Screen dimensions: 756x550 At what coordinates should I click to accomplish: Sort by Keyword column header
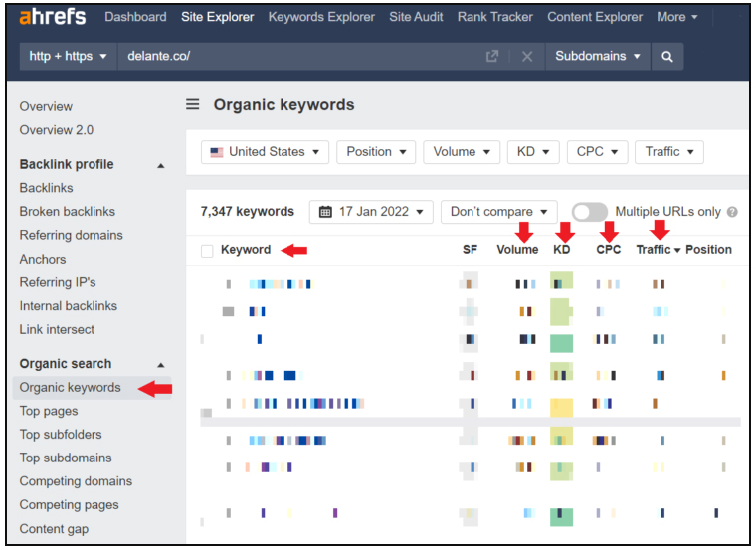(246, 250)
